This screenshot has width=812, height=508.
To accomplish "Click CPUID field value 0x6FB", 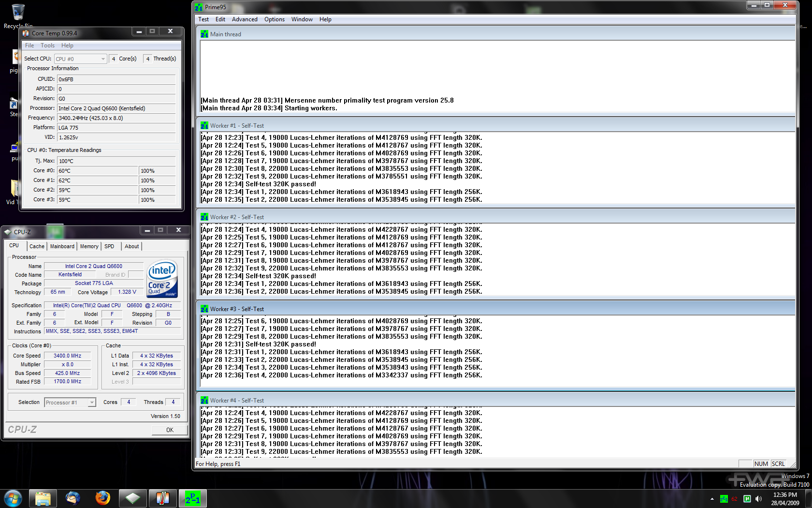I will pos(116,79).
